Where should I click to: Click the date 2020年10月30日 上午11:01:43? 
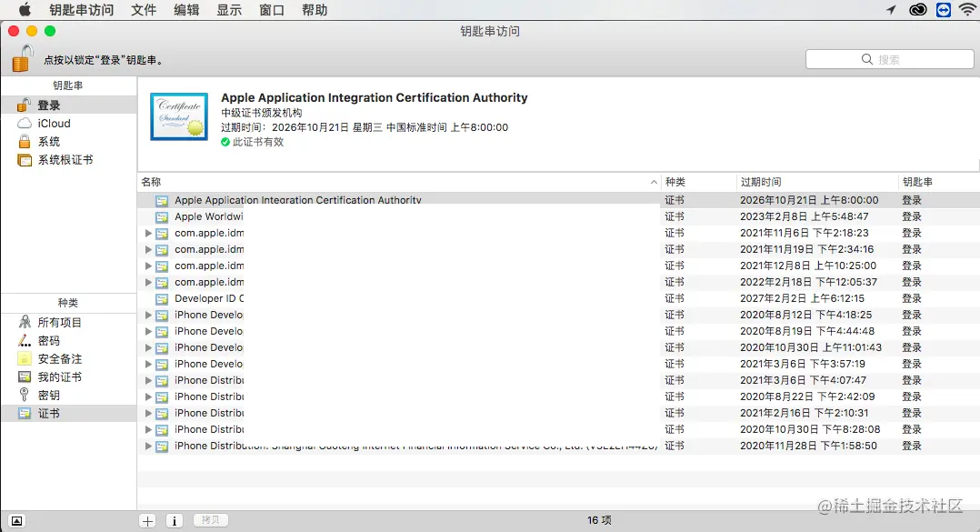coord(811,347)
